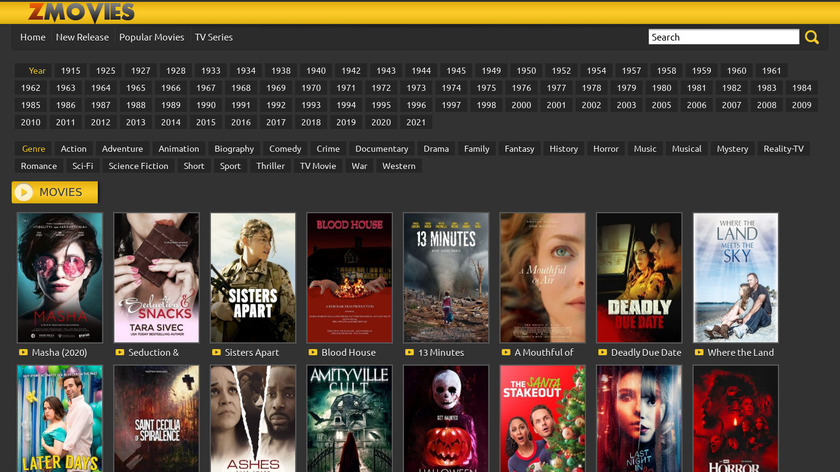This screenshot has height=472, width=840.
Task: Select the Biography genre
Action: tap(234, 148)
